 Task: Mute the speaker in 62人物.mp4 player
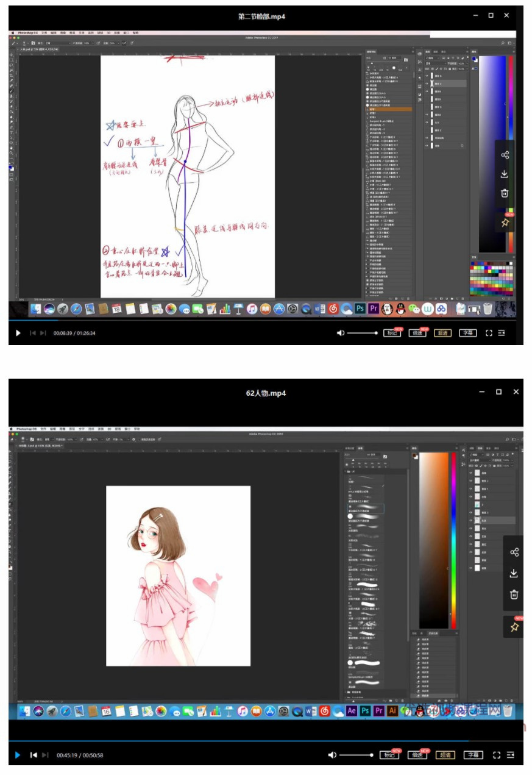332,755
